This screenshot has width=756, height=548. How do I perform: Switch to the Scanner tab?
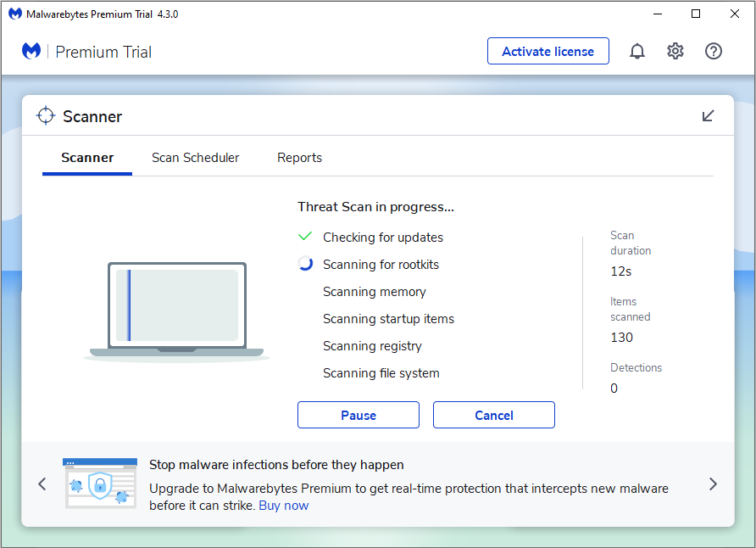click(x=87, y=158)
